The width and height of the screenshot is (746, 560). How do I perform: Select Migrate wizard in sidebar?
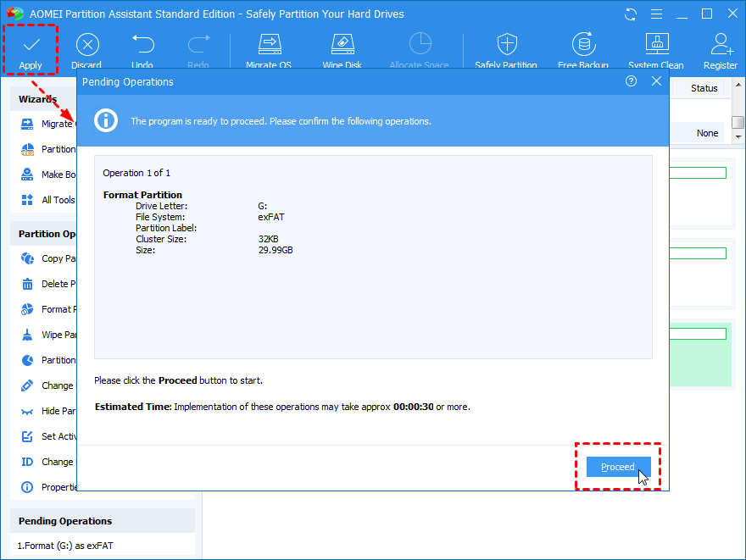click(x=47, y=124)
